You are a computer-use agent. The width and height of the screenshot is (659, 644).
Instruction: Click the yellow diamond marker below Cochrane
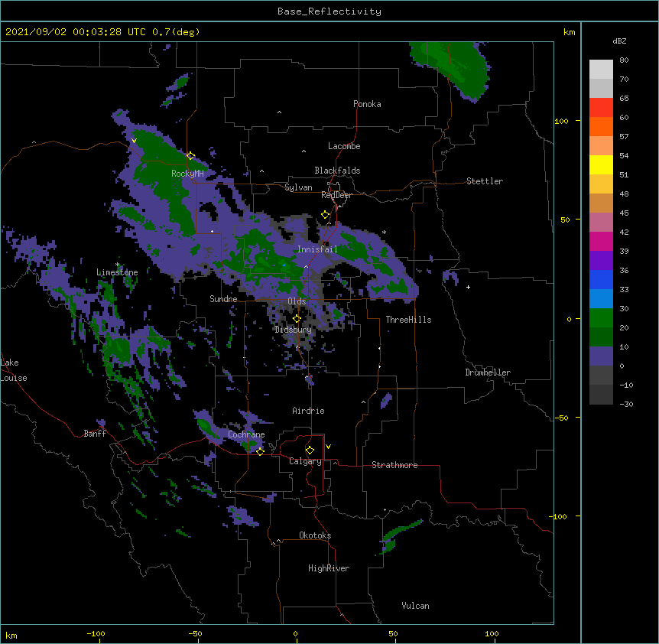click(260, 452)
